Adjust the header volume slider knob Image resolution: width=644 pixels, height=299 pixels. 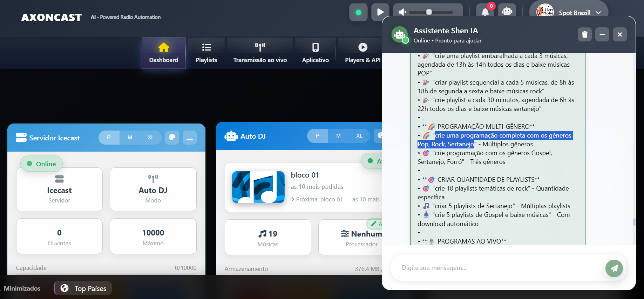(x=429, y=12)
